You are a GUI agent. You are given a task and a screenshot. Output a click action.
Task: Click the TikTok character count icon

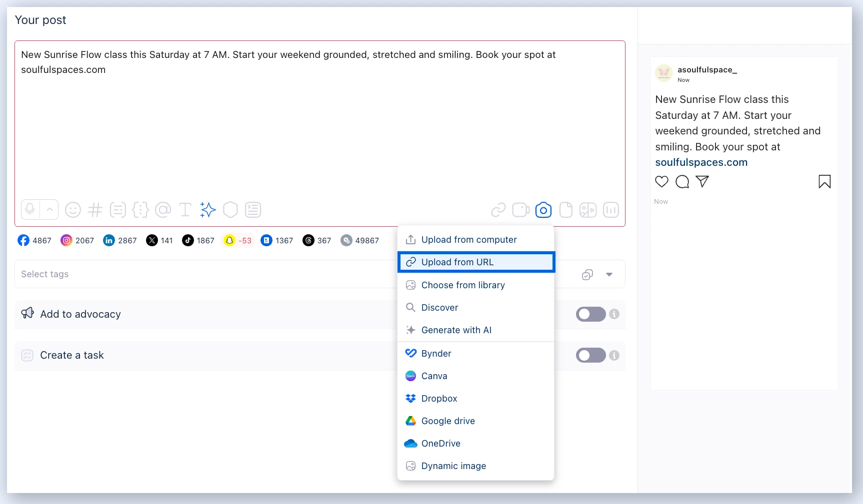188,240
